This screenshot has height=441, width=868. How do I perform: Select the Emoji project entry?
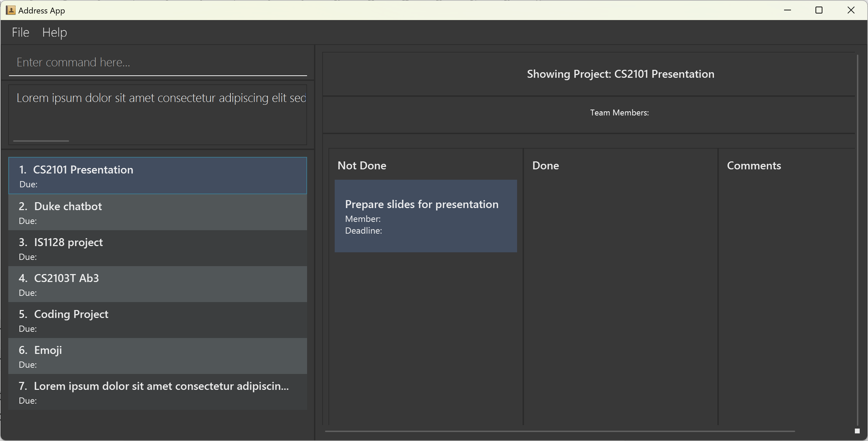tap(158, 356)
